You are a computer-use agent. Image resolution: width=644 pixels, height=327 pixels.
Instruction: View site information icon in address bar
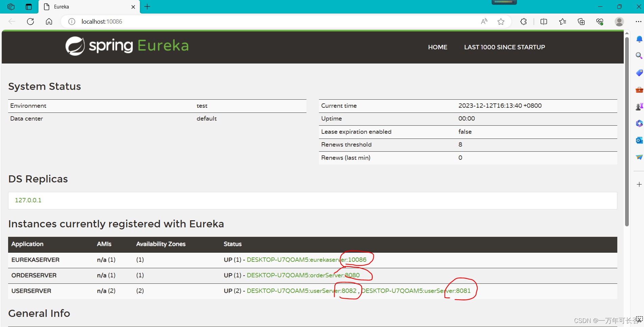pos(72,22)
